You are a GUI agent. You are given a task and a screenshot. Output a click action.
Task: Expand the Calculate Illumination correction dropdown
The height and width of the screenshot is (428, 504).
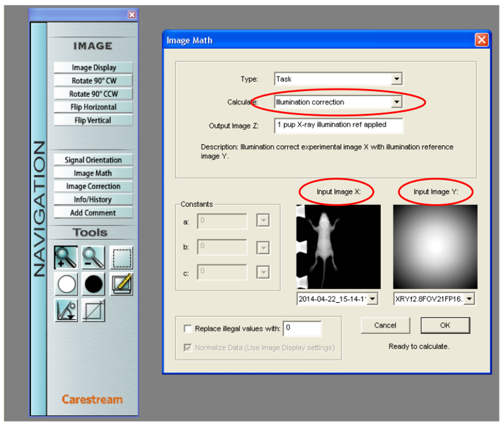396,102
